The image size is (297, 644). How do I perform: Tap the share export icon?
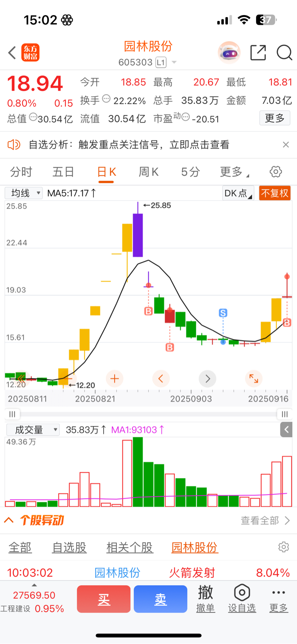click(258, 53)
